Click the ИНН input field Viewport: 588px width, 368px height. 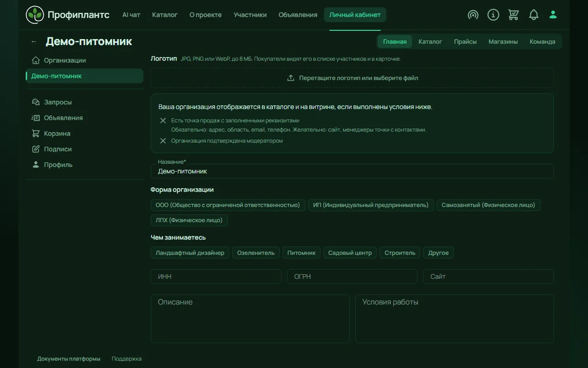(216, 276)
